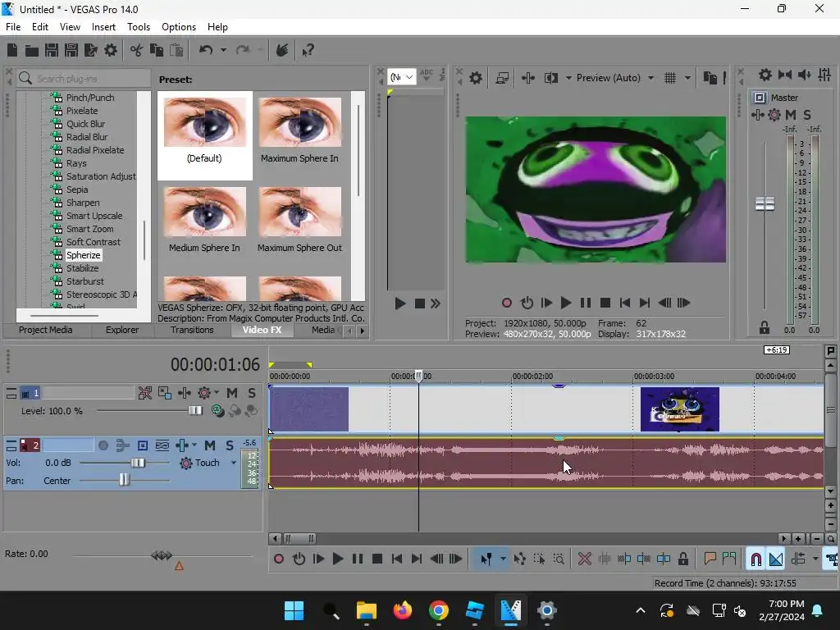
Task: Copy the preview snapshot to the clipboard
Action: 710,78
